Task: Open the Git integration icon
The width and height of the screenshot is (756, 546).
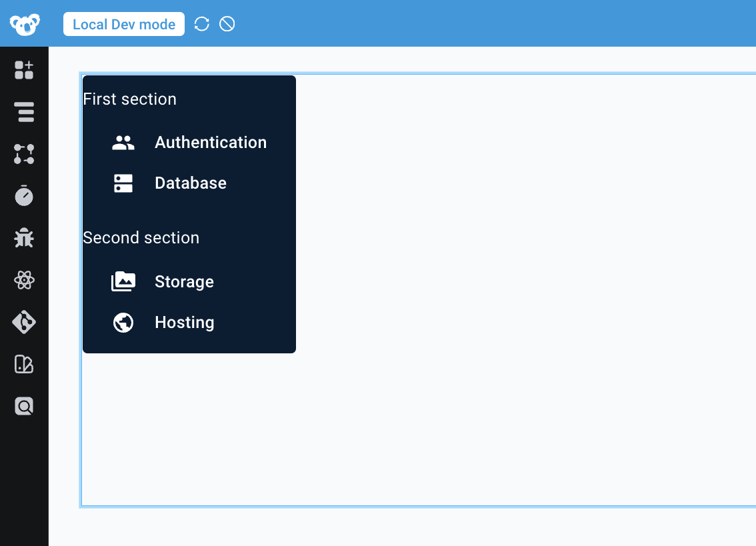Action: point(24,322)
